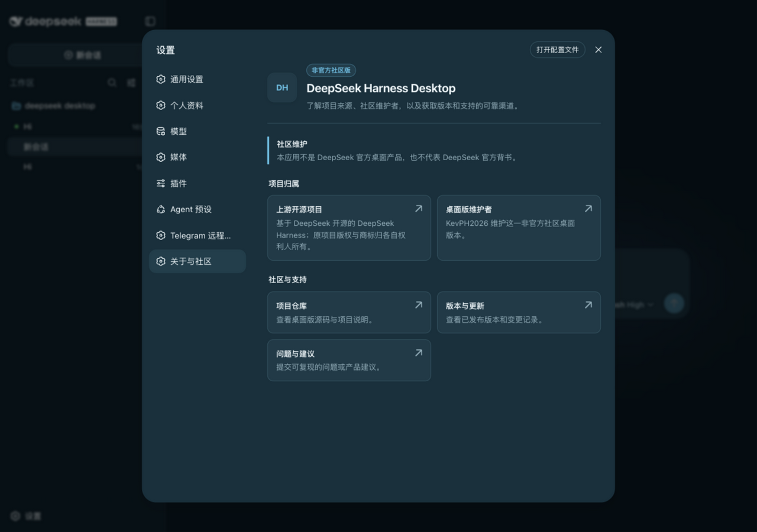757x532 pixels.
Task: Click the sliders icon beside 插件
Action: click(161, 183)
